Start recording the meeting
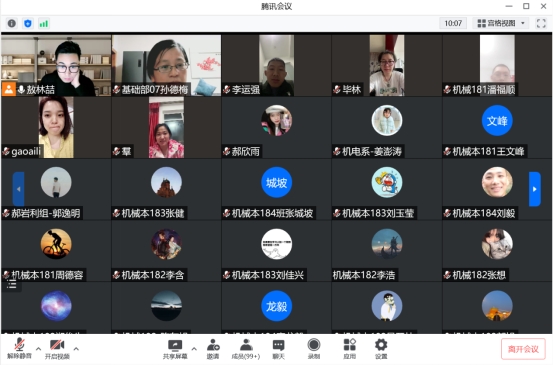The width and height of the screenshot is (553, 365). pos(314,349)
